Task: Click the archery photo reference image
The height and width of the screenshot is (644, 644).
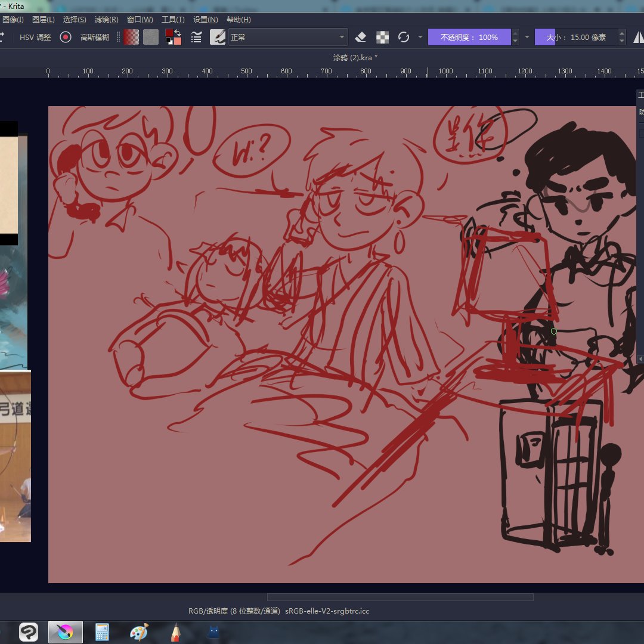Action: (15, 456)
